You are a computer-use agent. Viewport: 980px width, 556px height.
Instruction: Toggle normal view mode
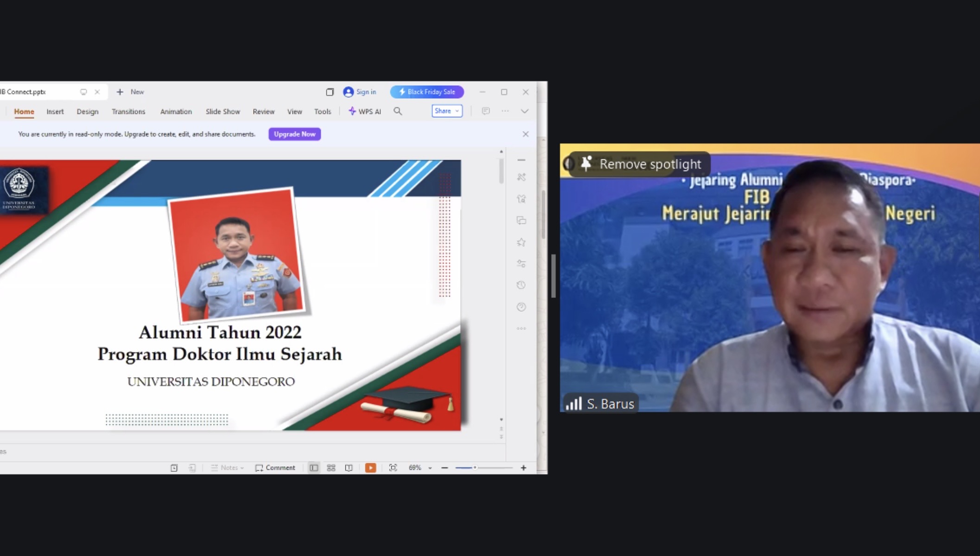(314, 468)
